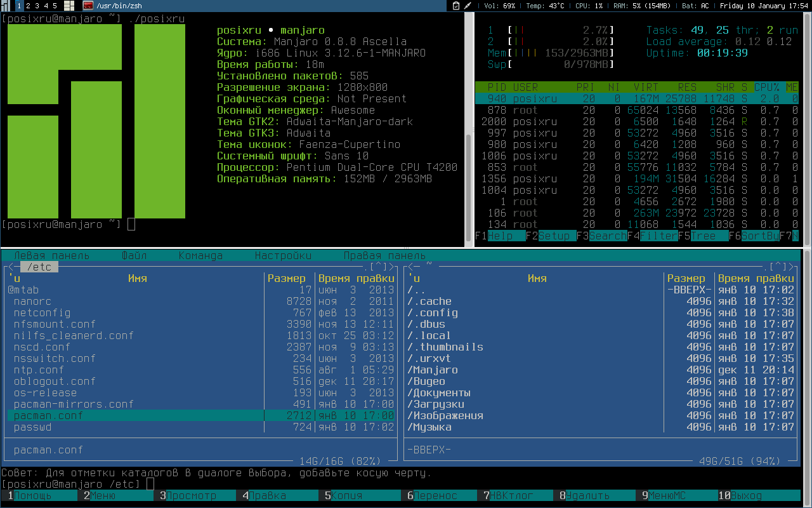812x508 pixels.
Task: Open the clipboard tray icon
Action: (x=456, y=6)
